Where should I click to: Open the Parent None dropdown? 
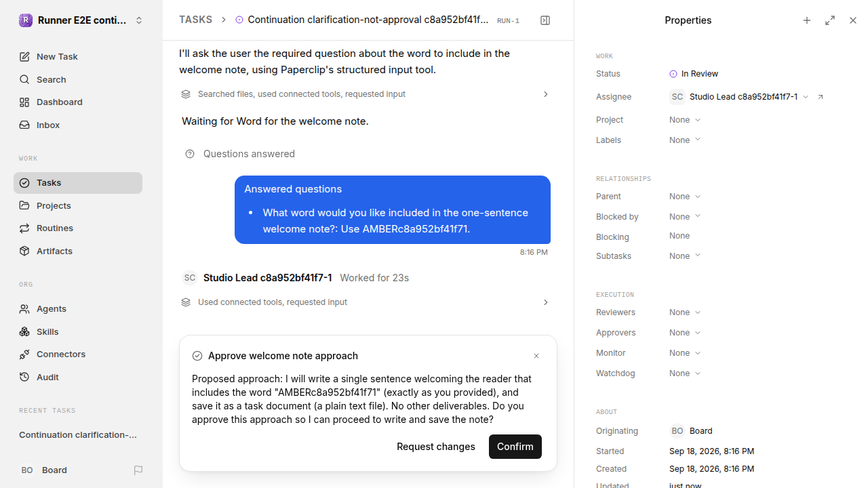pyautogui.click(x=685, y=197)
